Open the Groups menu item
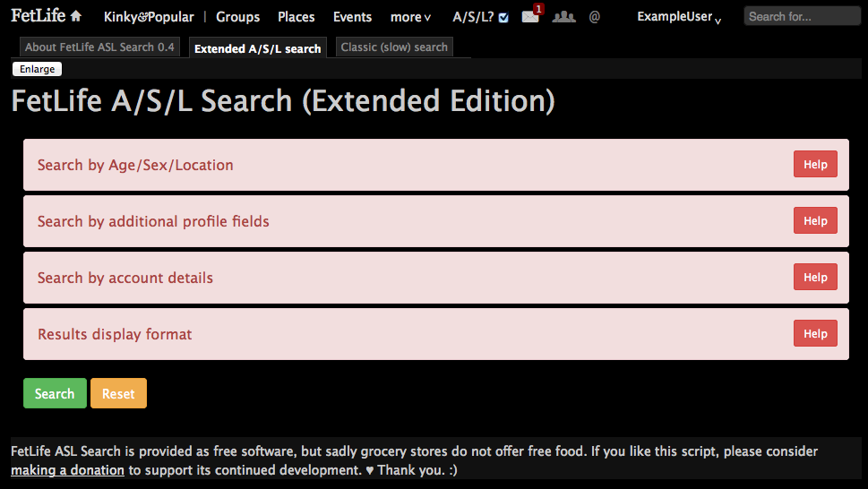Screen dimensions: 868x489 coord(237,17)
